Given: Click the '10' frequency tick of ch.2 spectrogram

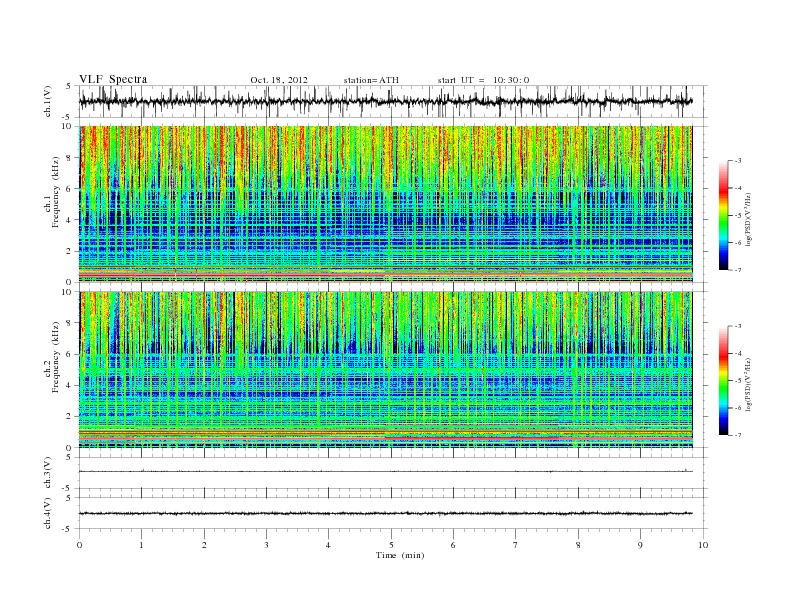Looking at the screenshot, I should (x=68, y=292).
